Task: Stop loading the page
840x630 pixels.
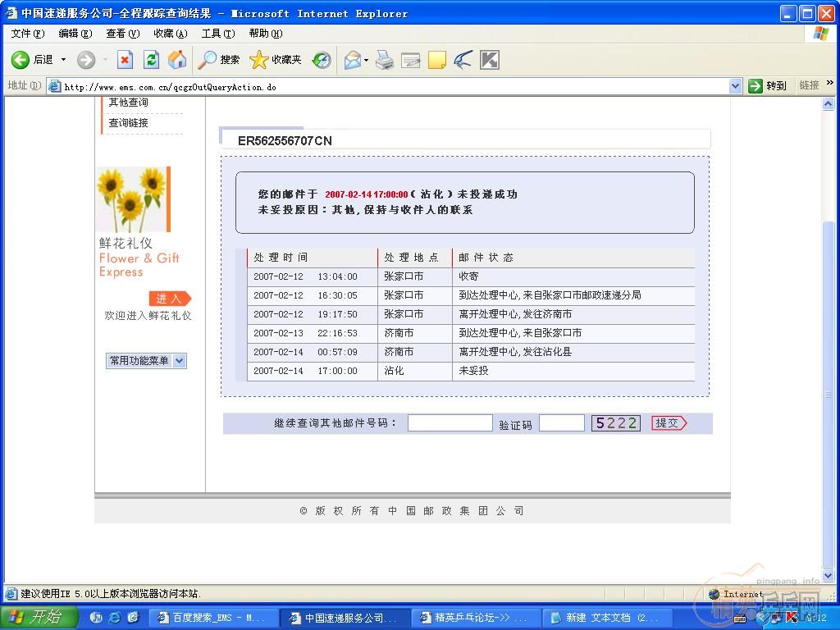Action: tap(125, 59)
